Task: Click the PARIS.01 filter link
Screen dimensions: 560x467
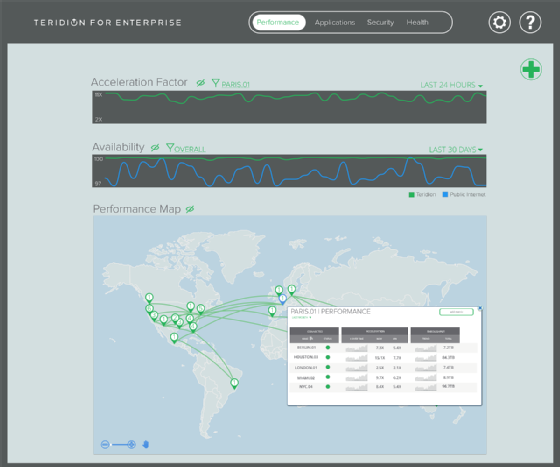Action: point(235,85)
